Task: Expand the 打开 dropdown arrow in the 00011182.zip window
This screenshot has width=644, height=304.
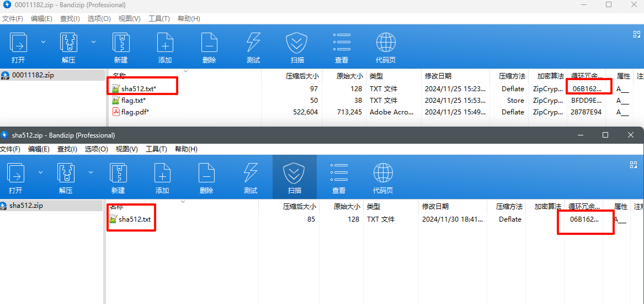Action: pyautogui.click(x=43, y=42)
